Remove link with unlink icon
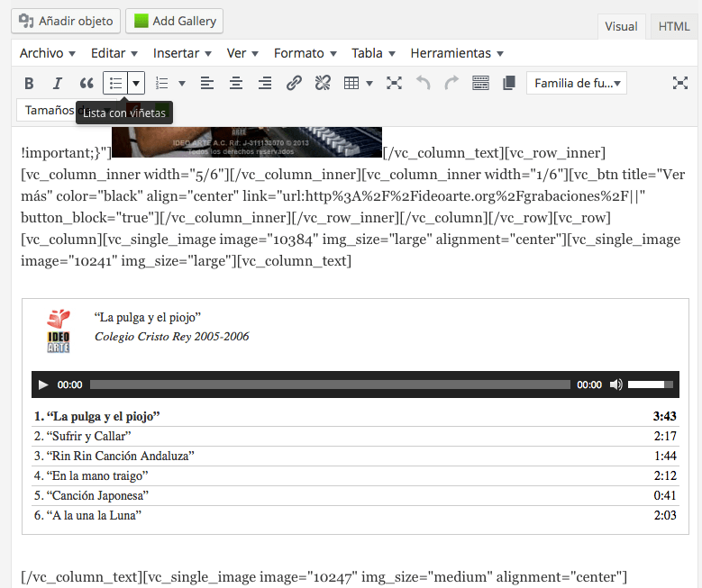 point(323,83)
